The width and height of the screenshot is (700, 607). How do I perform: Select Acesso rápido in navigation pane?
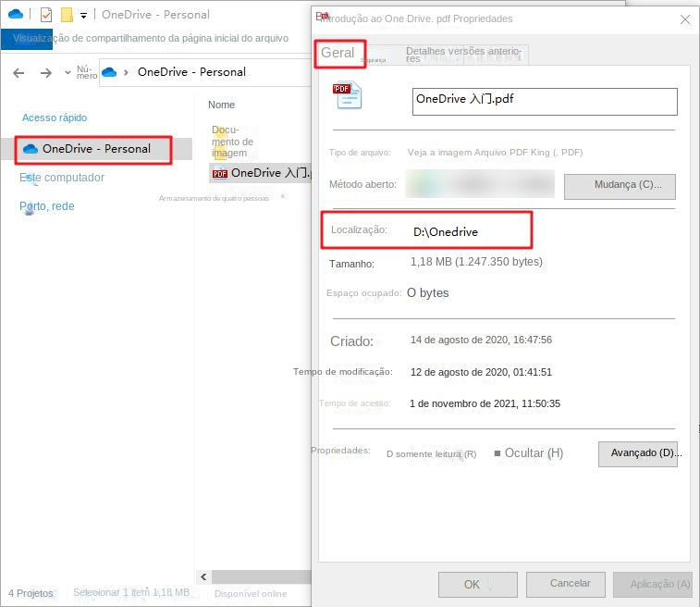55,118
